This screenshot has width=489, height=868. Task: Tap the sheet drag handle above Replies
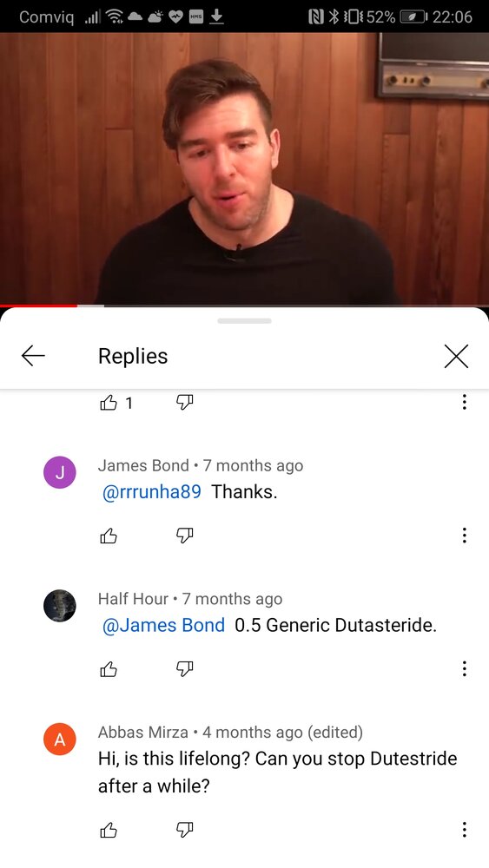(244, 320)
